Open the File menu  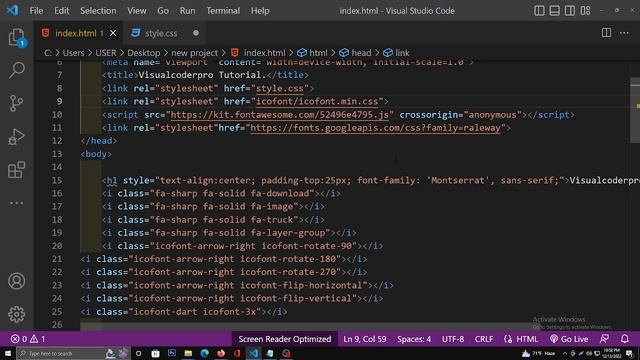[x=36, y=11]
